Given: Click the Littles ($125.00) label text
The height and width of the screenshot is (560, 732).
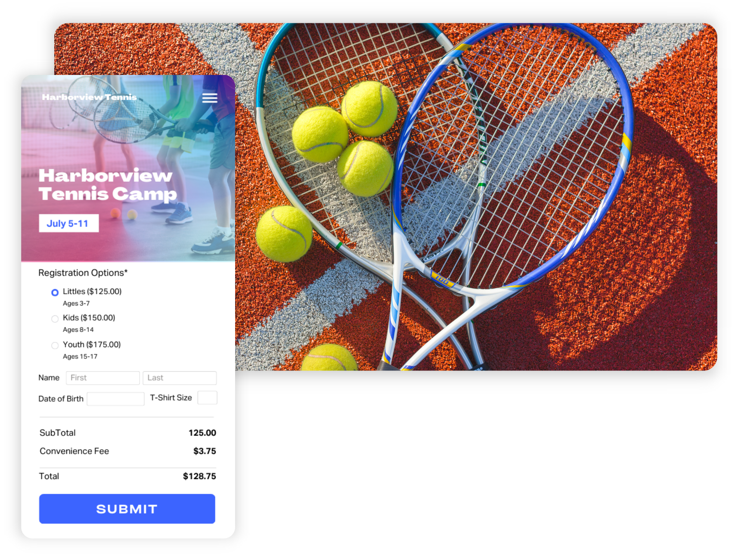Looking at the screenshot, I should coord(92,292).
